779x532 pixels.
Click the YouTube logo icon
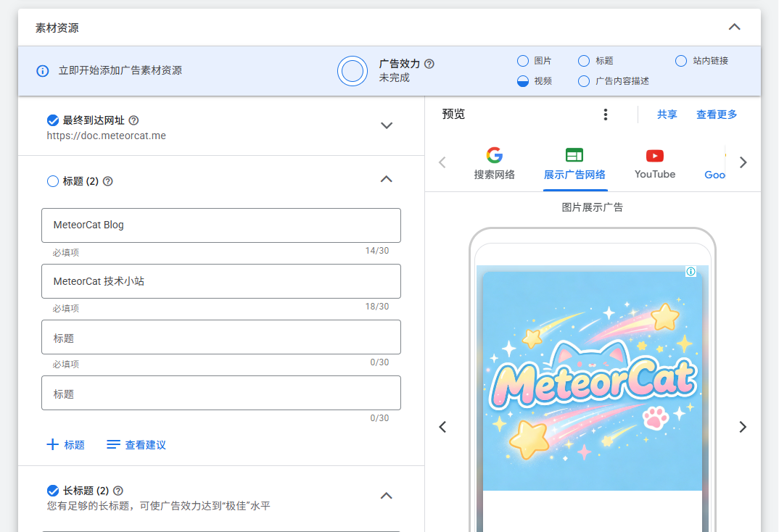(655, 156)
